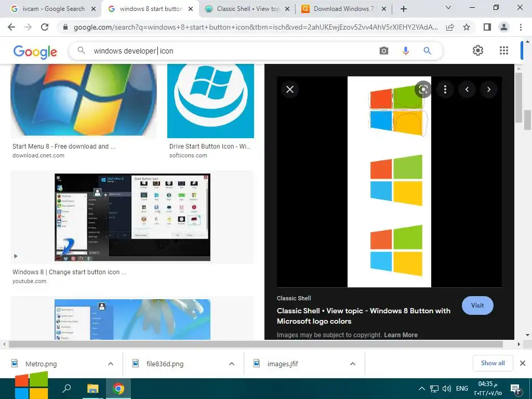Open the network icon in tray

pyautogui.click(x=434, y=389)
